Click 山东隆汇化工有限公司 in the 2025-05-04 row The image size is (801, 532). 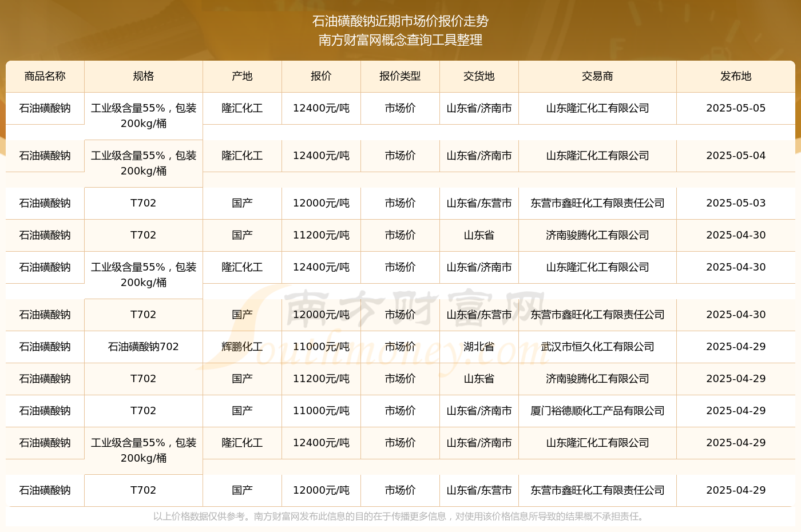[597, 156]
